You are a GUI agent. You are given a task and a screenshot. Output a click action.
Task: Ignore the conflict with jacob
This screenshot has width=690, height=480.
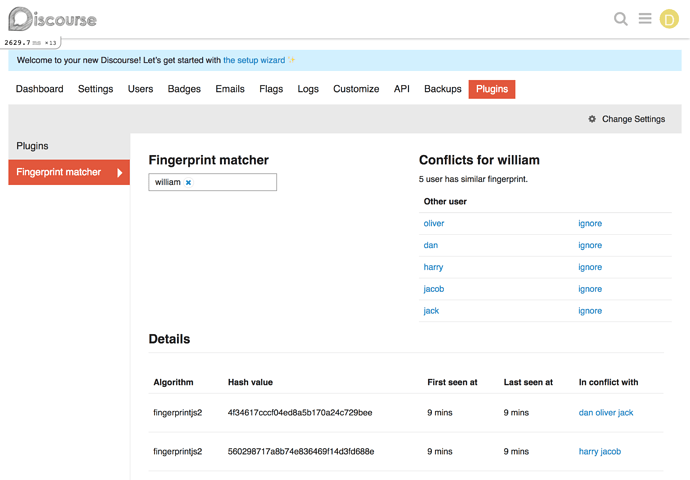point(590,289)
